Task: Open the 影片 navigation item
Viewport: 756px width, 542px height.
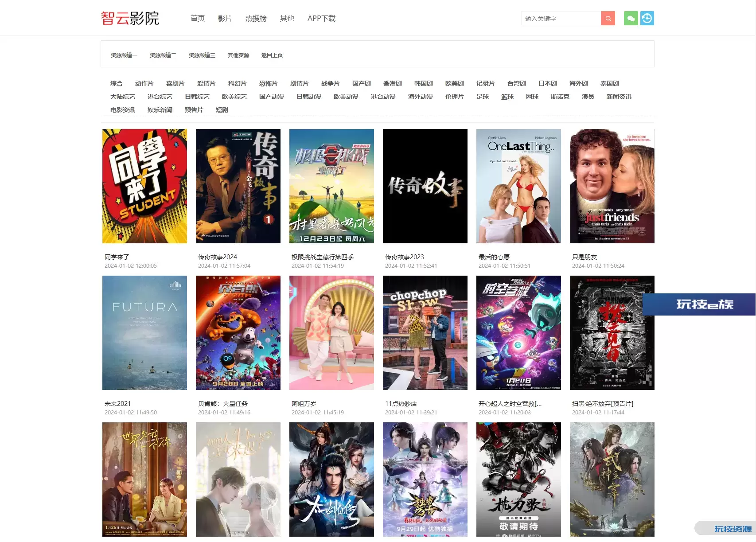Action: 225,18
